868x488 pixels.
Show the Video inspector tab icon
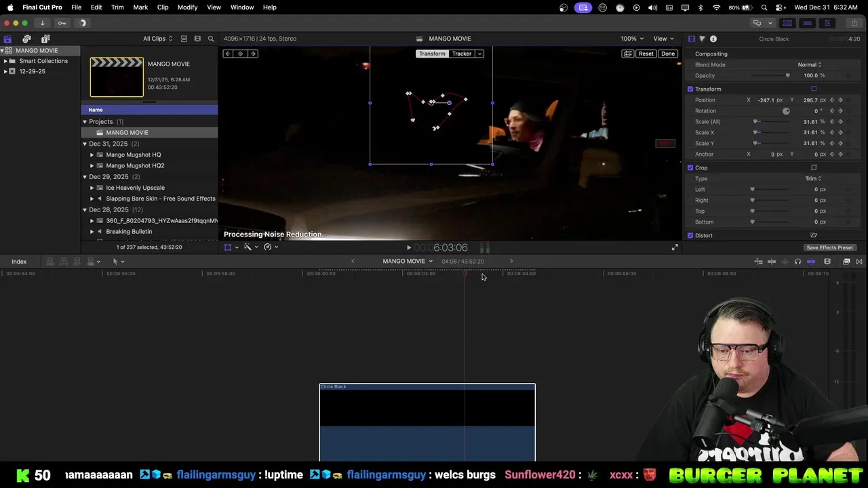coord(691,39)
